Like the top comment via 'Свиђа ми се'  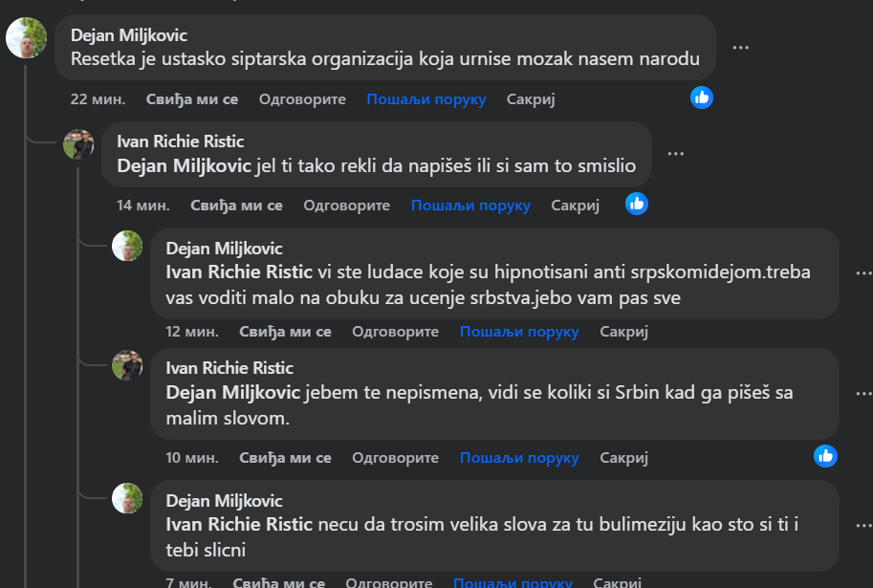(x=192, y=98)
